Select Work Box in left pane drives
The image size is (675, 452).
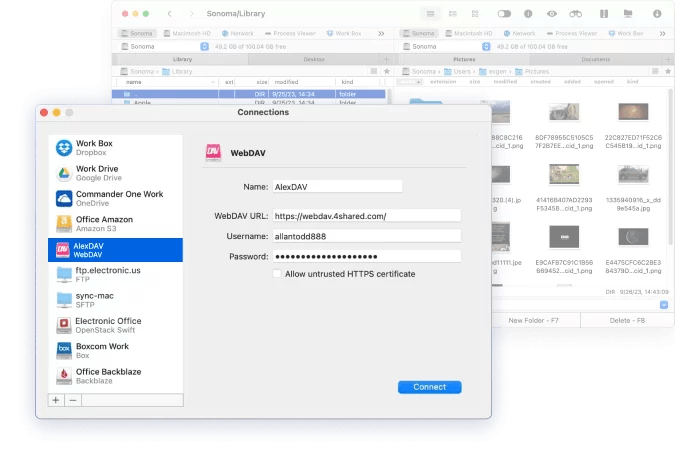pos(344,33)
